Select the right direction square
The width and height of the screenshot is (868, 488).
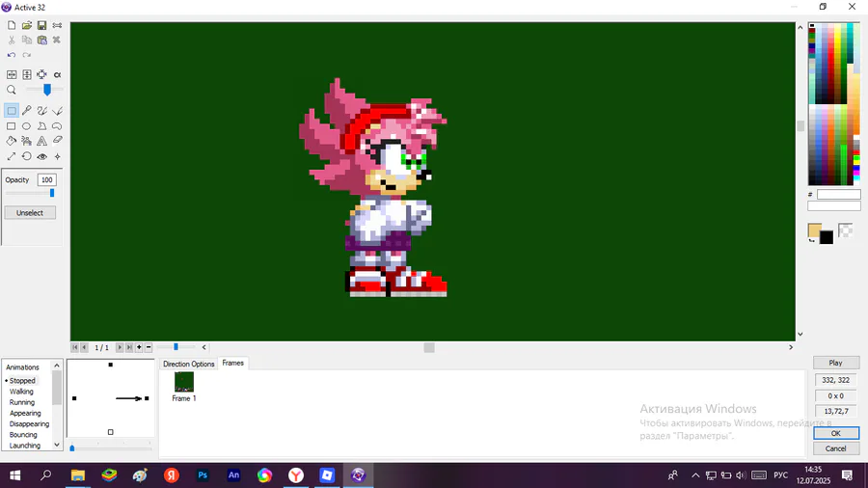pos(147,398)
